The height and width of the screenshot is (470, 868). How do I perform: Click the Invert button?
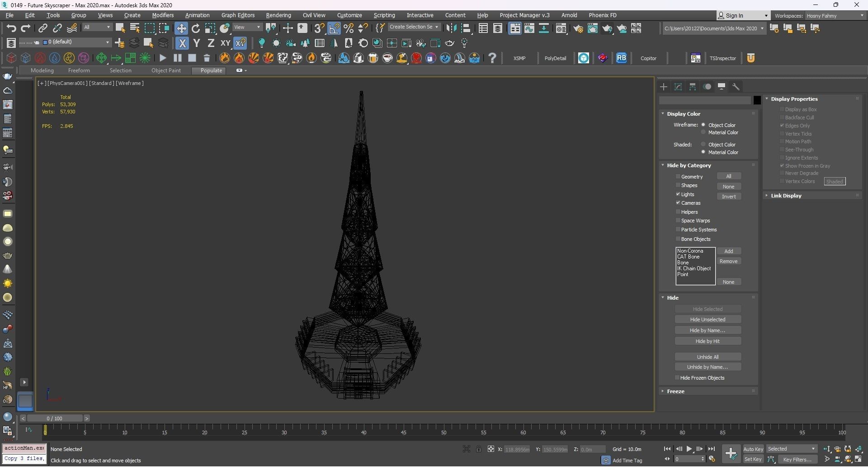(729, 197)
